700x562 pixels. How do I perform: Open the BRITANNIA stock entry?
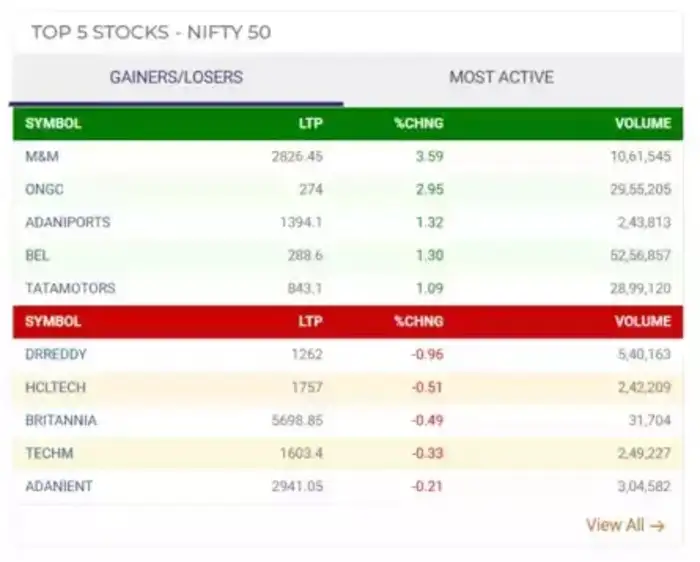[61, 420]
